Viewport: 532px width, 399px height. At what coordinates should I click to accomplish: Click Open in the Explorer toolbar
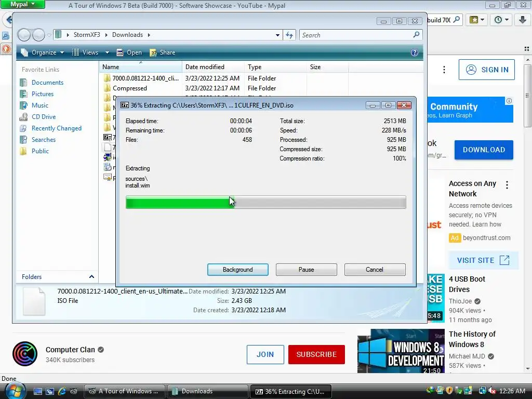click(x=129, y=52)
